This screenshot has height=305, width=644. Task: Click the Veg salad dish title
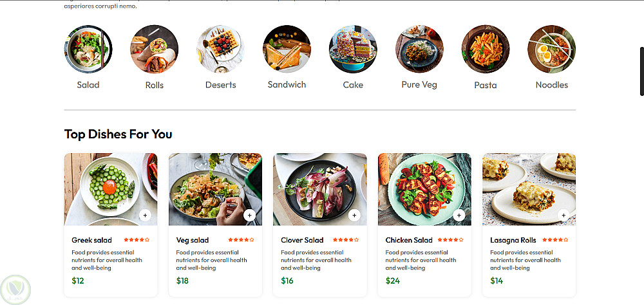(193, 241)
